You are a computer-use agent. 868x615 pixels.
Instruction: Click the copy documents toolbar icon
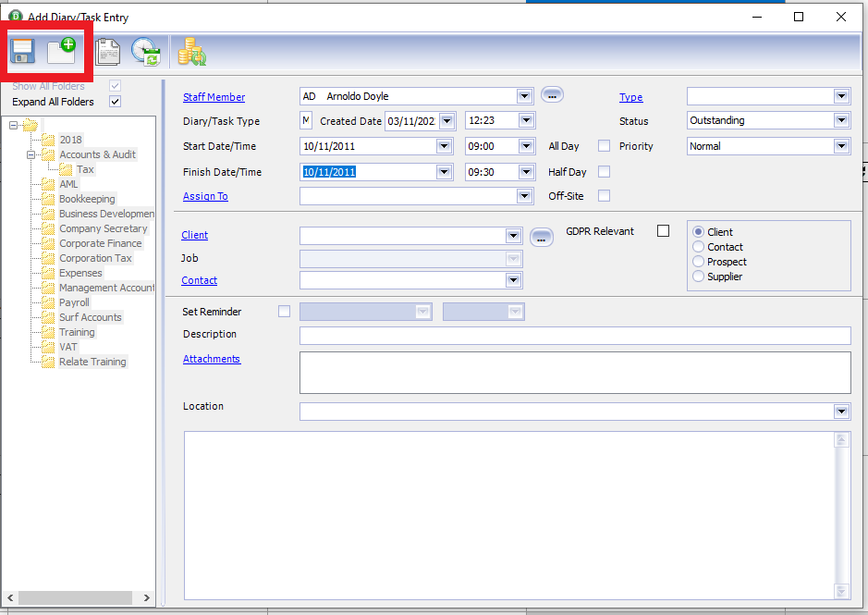click(107, 52)
